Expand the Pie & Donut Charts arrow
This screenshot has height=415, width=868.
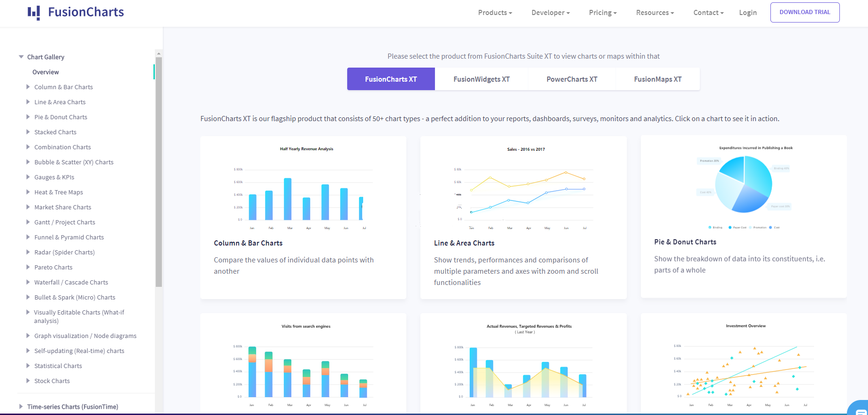pyautogui.click(x=28, y=117)
